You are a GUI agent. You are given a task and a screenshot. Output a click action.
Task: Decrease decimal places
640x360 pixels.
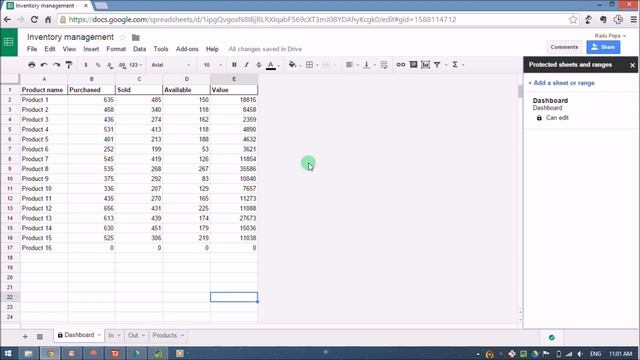pos(110,65)
